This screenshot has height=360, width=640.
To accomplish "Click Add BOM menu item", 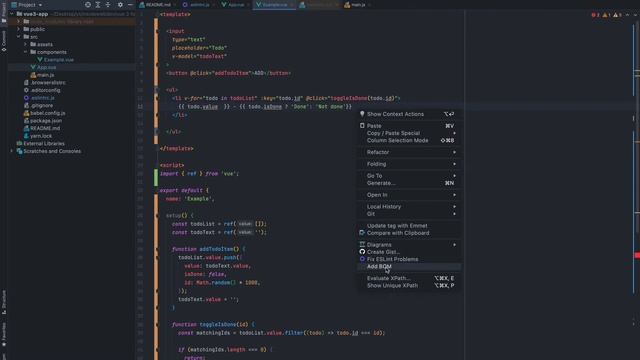I will point(410,267).
